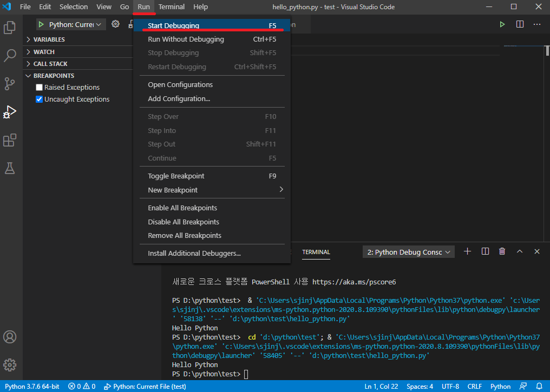Image resolution: width=550 pixels, height=392 pixels.
Task: Expand the WATCH section
Action: [x=79, y=52]
